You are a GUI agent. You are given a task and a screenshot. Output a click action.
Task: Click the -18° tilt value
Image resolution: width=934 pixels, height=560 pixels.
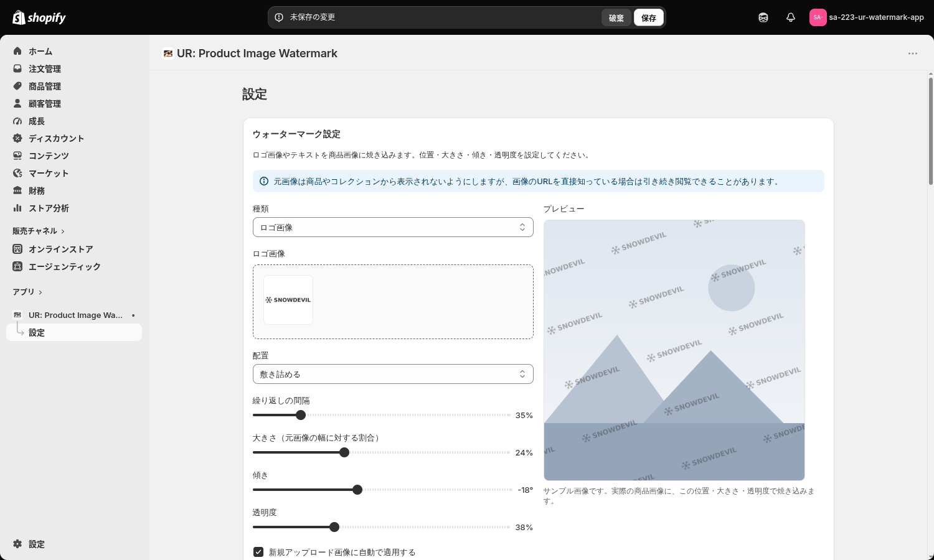526,490
